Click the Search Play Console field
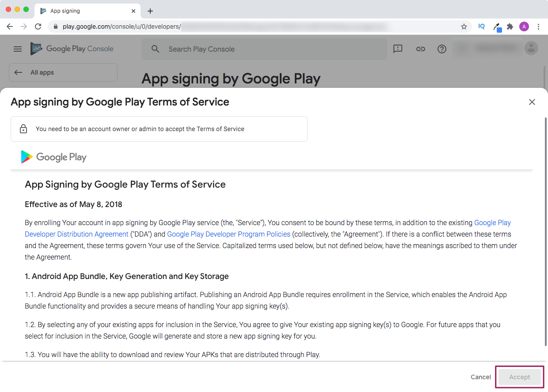 pyautogui.click(x=264, y=49)
